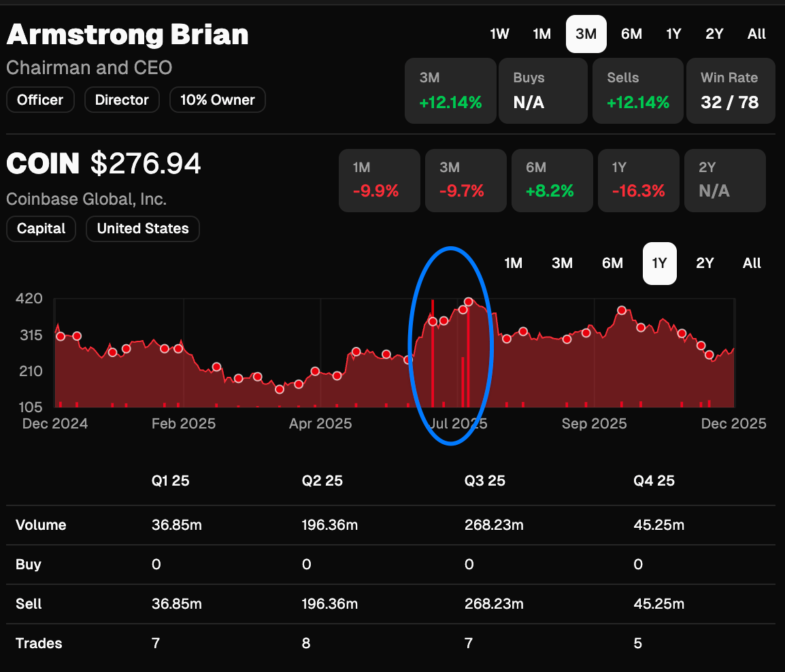Select the All insider performance range

click(756, 34)
